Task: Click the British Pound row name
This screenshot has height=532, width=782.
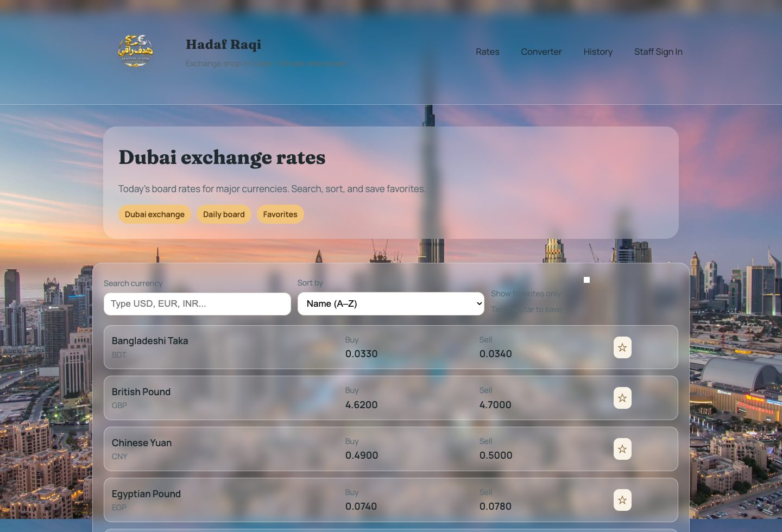Action: tap(141, 392)
